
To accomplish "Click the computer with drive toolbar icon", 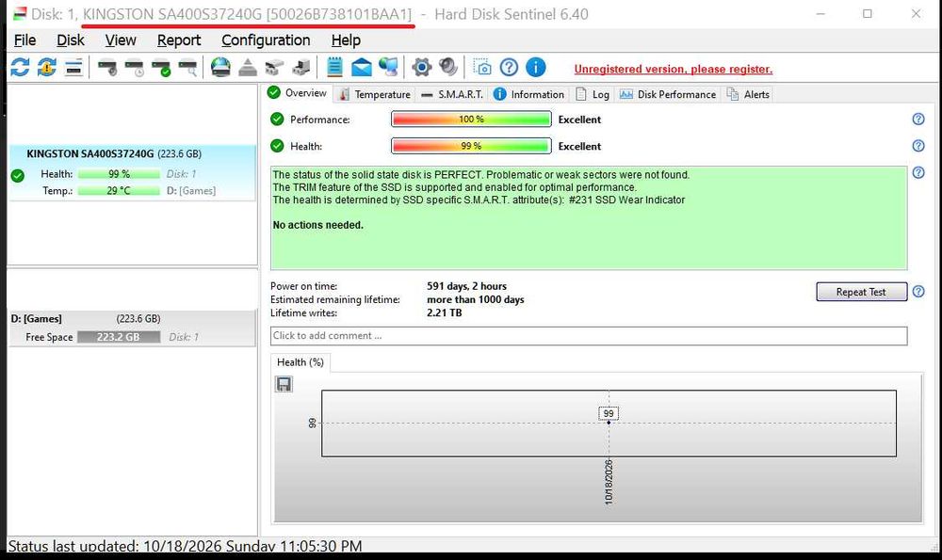I will [x=301, y=67].
